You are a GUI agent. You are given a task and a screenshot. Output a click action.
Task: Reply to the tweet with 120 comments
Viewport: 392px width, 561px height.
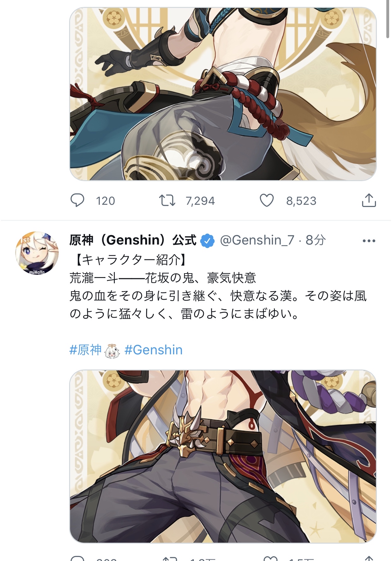77,200
